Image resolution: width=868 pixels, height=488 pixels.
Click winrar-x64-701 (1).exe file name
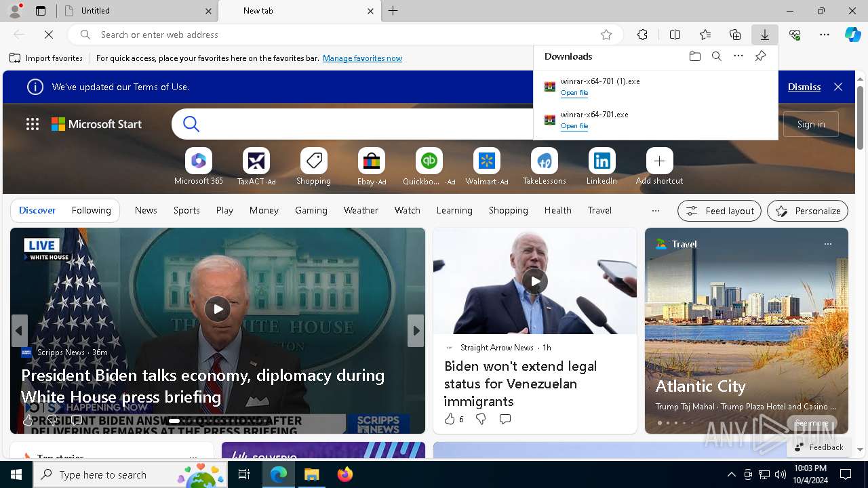click(x=600, y=81)
